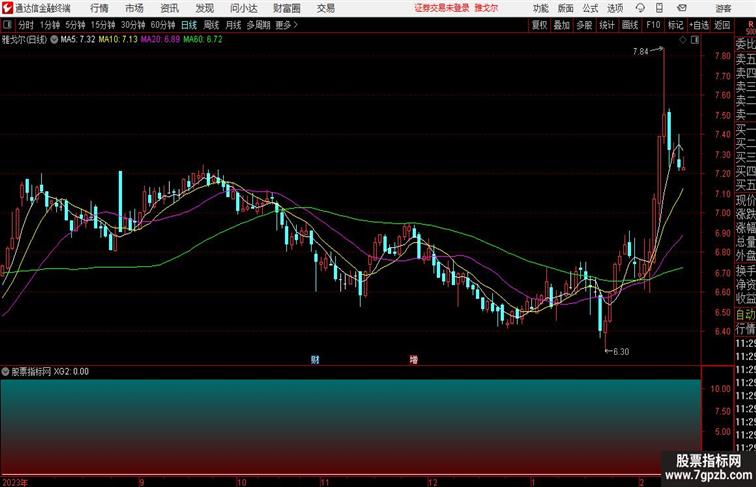Viewport: 756px width, 487px height.
Task: Expand the 更多 periods list
Action: tap(287, 25)
